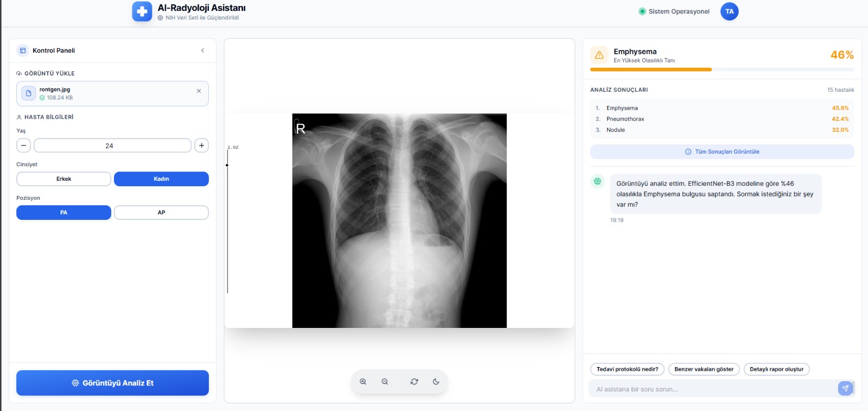This screenshot has height=411, width=868.
Task: Click the zoom in magnifier icon
Action: [363, 382]
